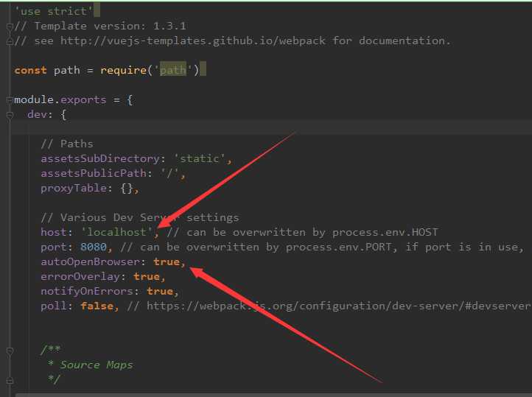Image resolution: width=532 pixels, height=397 pixels.
Task: Click "if port is in use" comment text
Action: [x=461, y=247]
